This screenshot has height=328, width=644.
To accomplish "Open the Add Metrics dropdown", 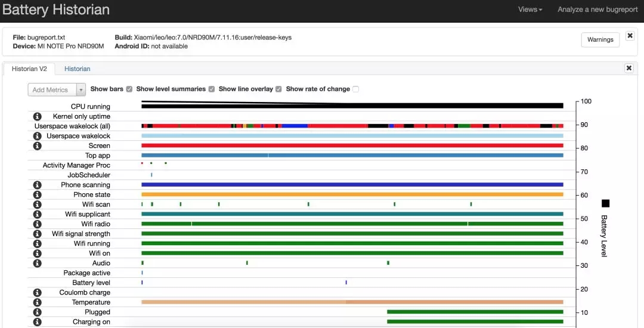I will coord(57,90).
